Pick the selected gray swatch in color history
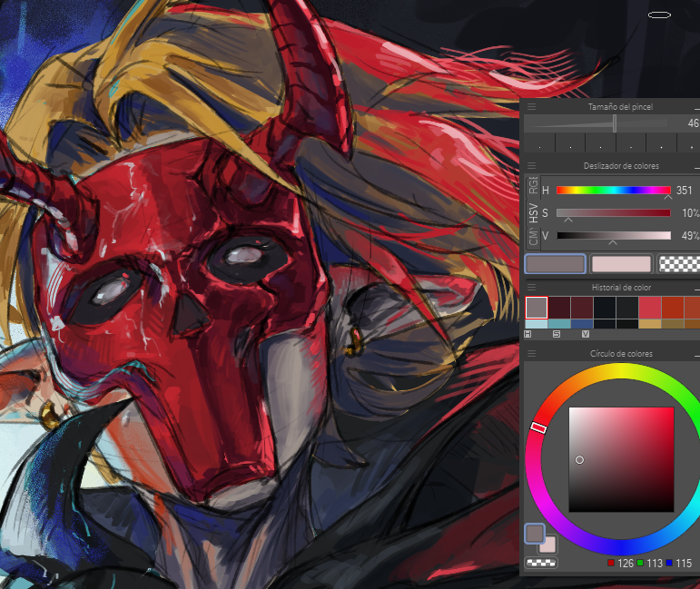 pyautogui.click(x=537, y=308)
